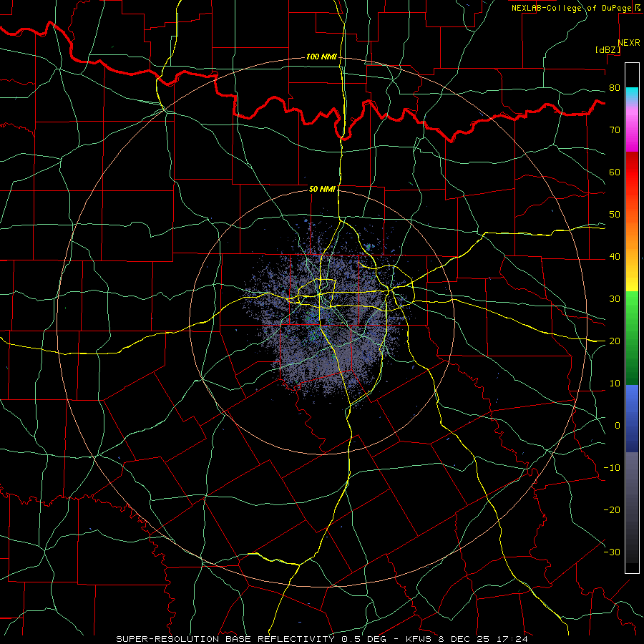Click the cyan segment of the color bar
Image resolution: width=644 pixels, height=644 pixels.
(632, 94)
